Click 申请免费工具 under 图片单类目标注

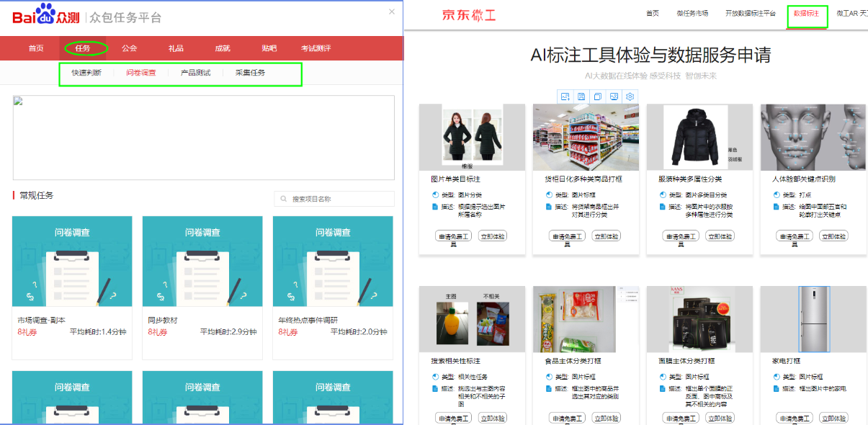point(454,236)
